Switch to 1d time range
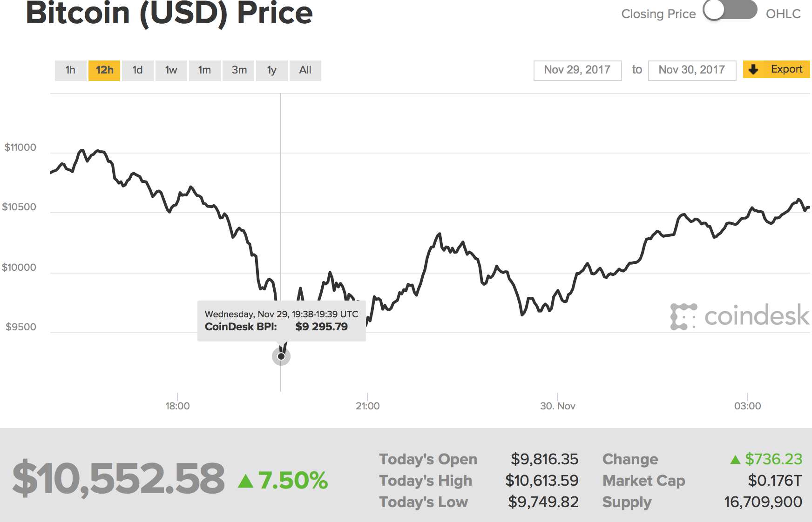The width and height of the screenshot is (812, 522). tap(137, 70)
